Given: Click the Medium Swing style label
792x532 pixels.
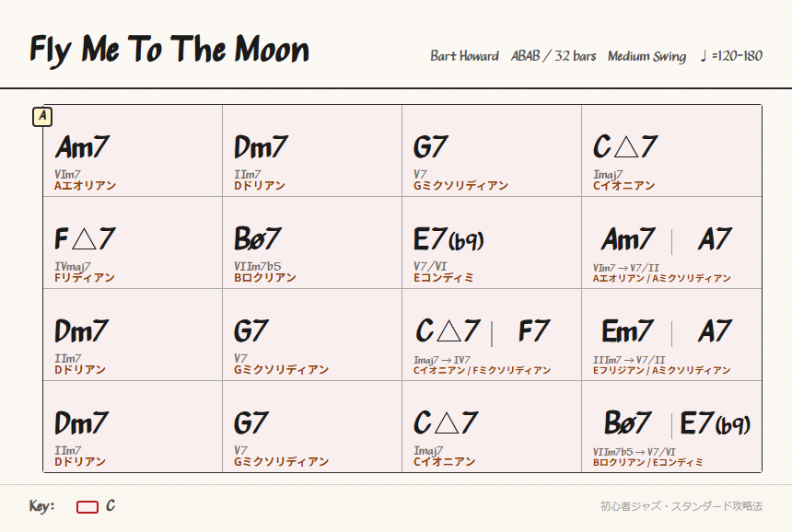Looking at the screenshot, I should (x=646, y=56).
